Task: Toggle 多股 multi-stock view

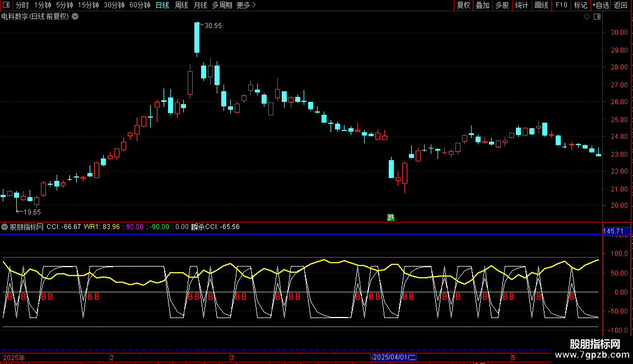Action: coord(502,6)
